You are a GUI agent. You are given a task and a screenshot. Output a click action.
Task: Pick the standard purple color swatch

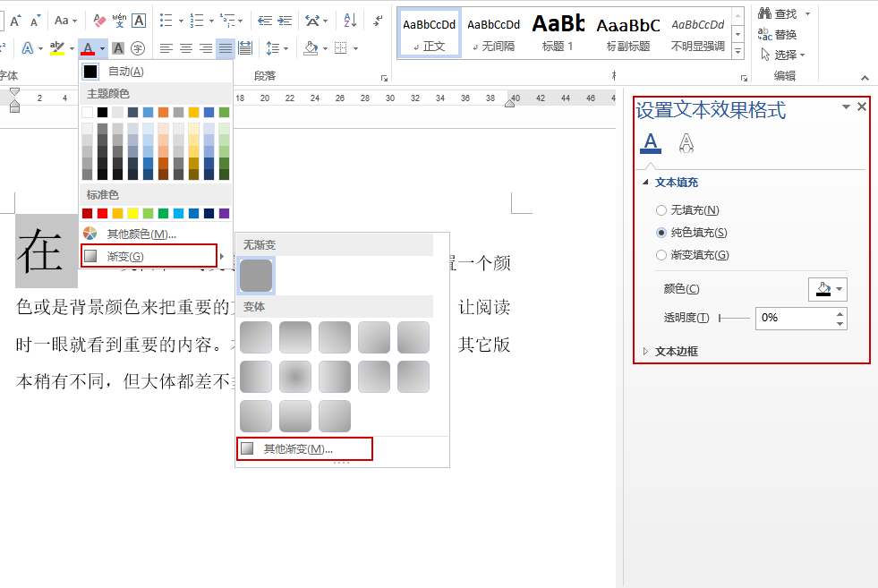(224, 213)
